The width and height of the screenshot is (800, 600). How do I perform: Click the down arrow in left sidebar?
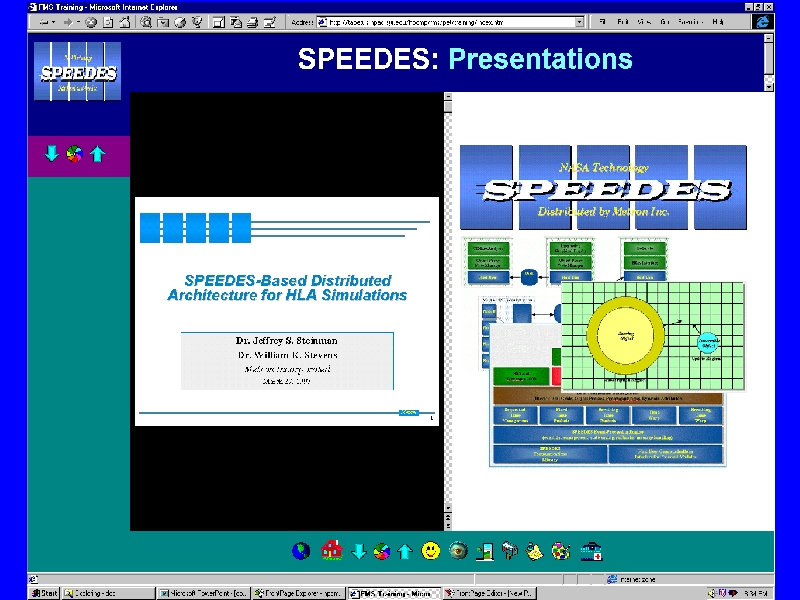click(52, 154)
